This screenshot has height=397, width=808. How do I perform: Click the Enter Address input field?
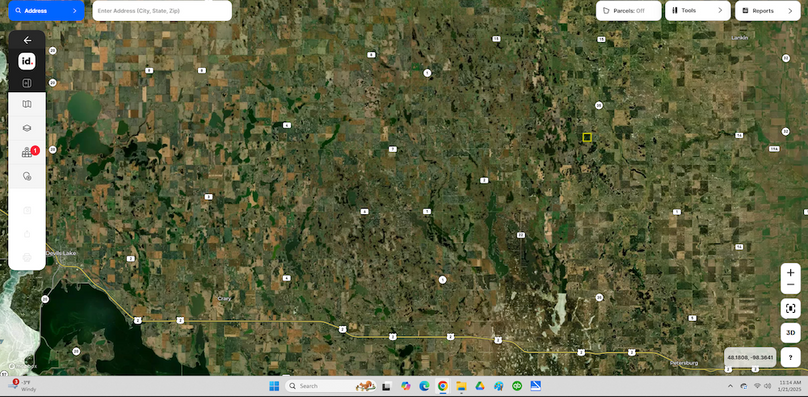point(162,10)
